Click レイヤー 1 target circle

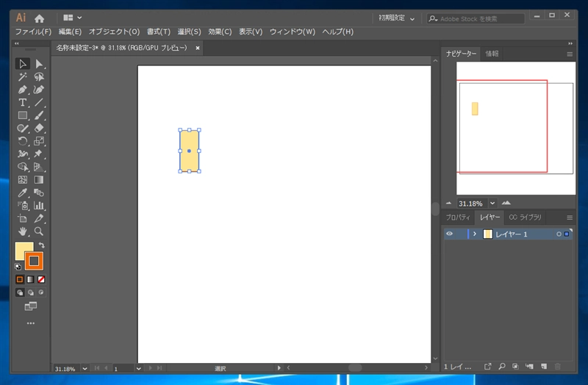tap(559, 234)
